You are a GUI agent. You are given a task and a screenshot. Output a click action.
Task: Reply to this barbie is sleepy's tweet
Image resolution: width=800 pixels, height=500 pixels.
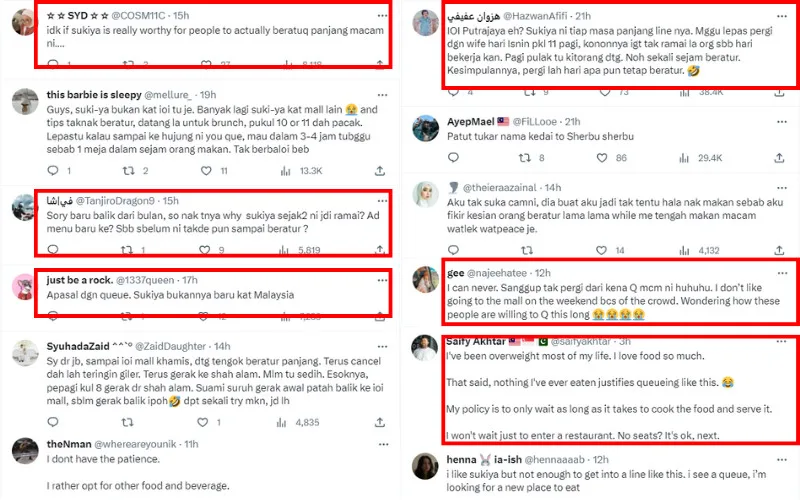point(54,170)
